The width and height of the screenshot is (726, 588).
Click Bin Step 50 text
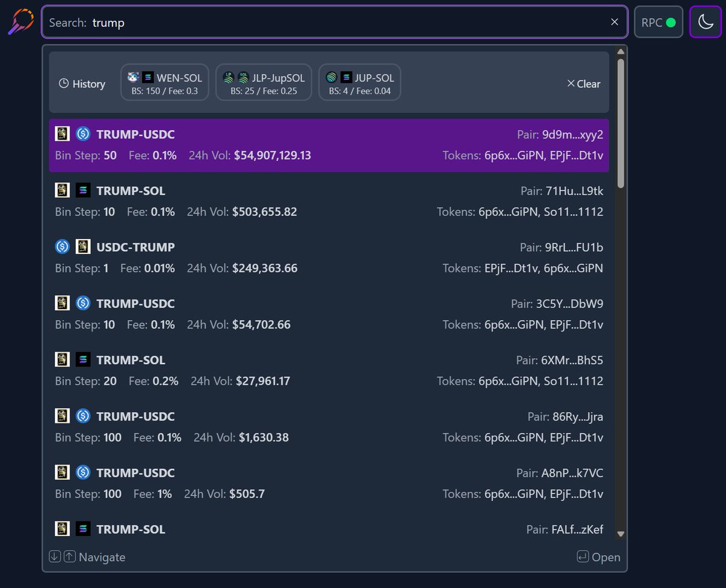[x=86, y=155]
